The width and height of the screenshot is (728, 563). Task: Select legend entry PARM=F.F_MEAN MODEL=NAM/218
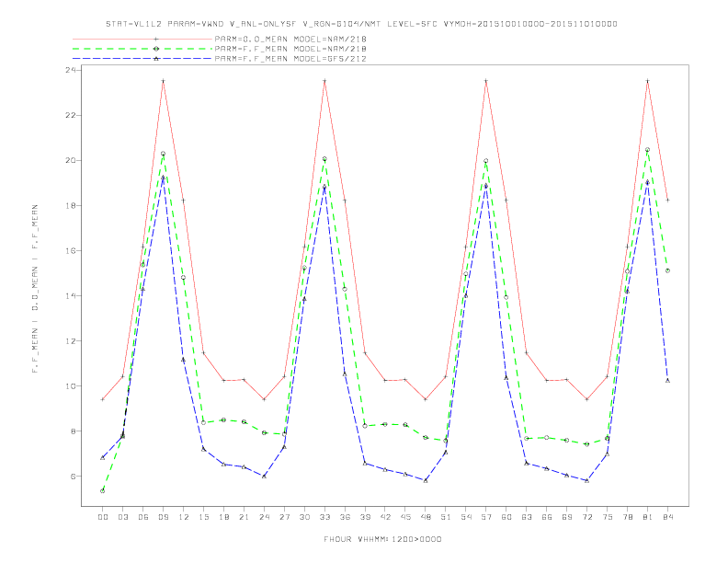(x=290, y=49)
